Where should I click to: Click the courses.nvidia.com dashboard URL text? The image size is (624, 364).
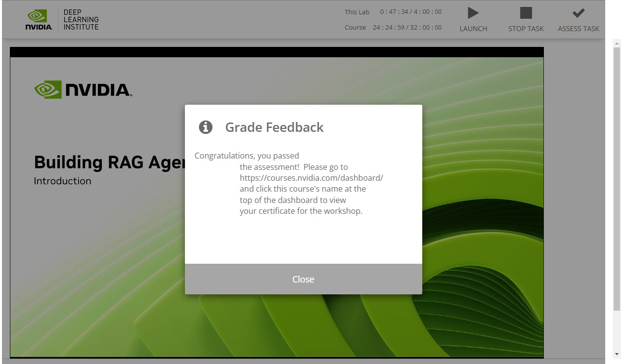click(312, 178)
